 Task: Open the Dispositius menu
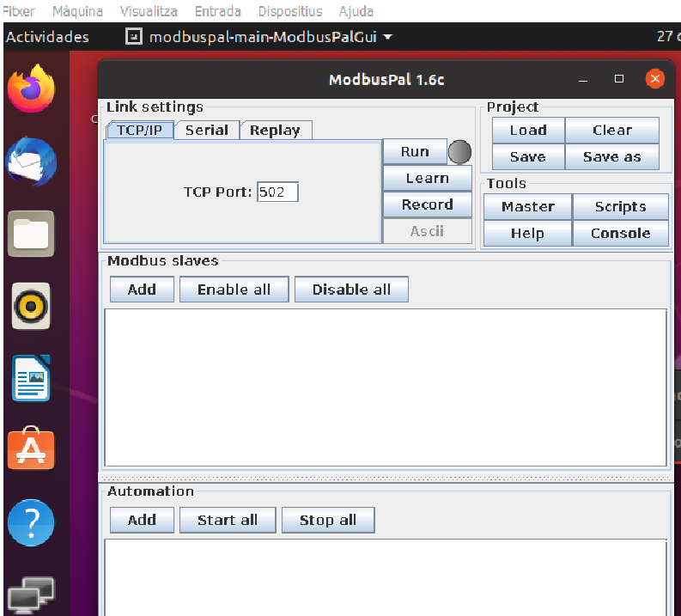(290, 11)
